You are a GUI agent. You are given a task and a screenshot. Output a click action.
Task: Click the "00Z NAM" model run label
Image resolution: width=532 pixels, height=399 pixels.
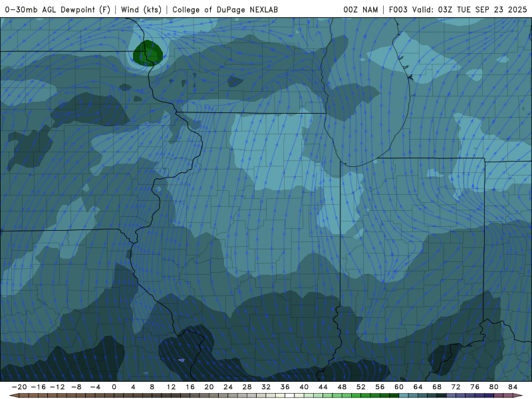(x=360, y=10)
